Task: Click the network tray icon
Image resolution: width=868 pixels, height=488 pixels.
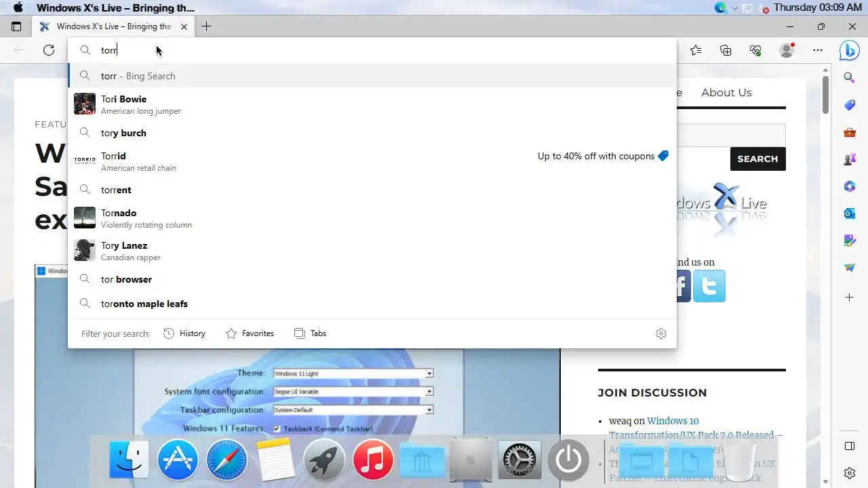Action: (748, 8)
